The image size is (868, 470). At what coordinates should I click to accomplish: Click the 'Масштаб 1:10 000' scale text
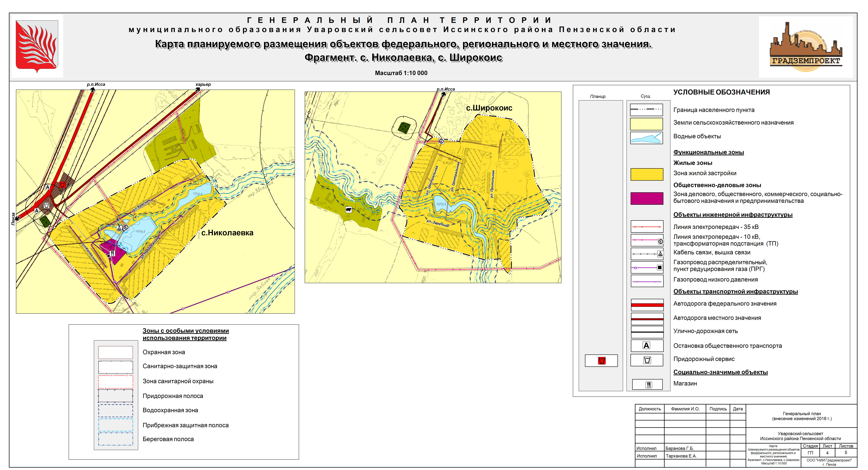[401, 73]
